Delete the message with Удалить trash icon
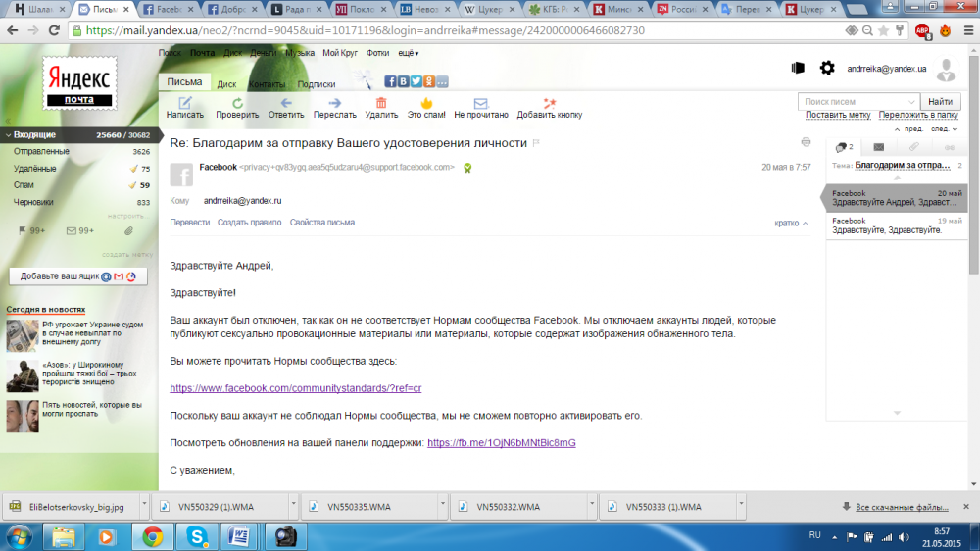The width and height of the screenshot is (980, 551). [381, 103]
